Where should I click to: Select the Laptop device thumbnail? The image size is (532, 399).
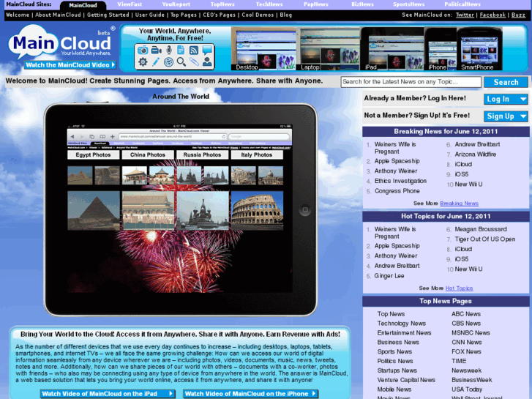pyautogui.click(x=328, y=49)
